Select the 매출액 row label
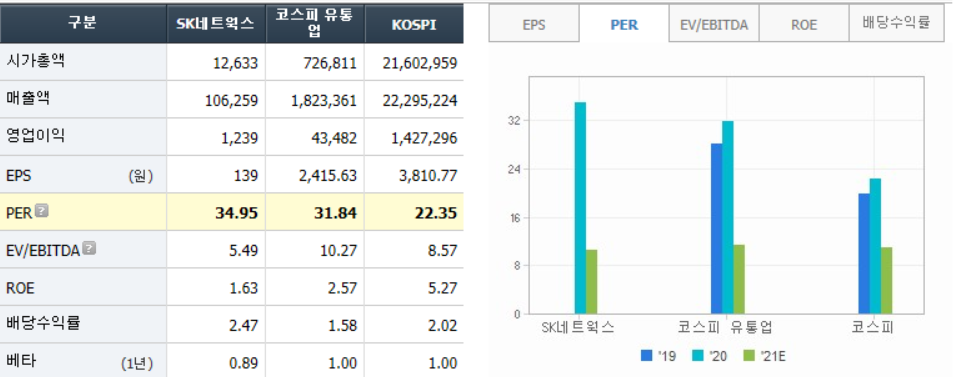 (x=27, y=98)
